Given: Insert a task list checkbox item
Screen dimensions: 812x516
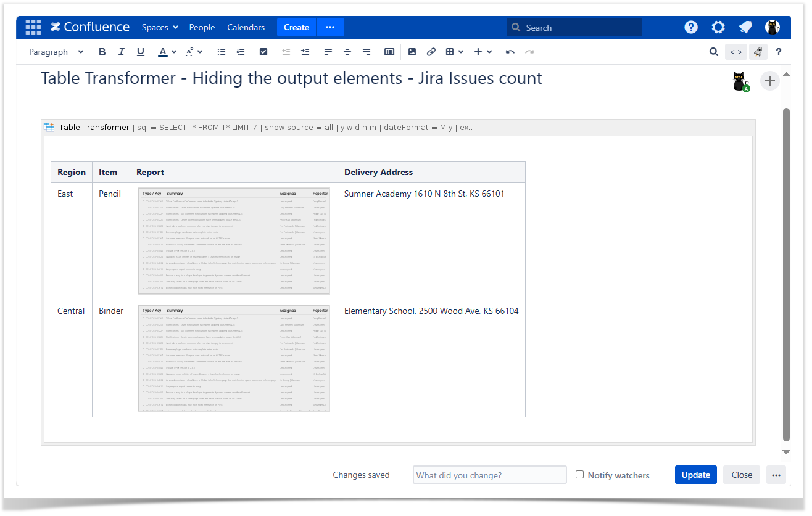Looking at the screenshot, I should click(x=263, y=52).
